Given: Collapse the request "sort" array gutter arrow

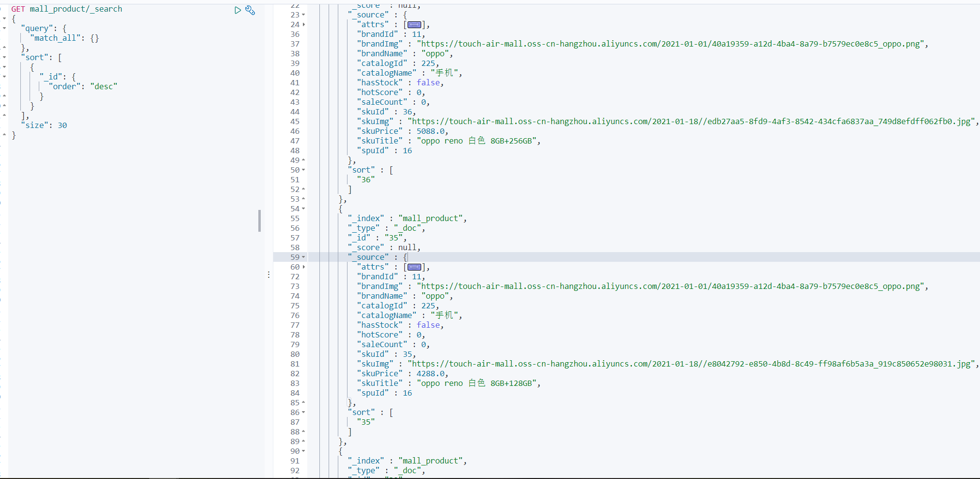Looking at the screenshot, I should click(4, 57).
